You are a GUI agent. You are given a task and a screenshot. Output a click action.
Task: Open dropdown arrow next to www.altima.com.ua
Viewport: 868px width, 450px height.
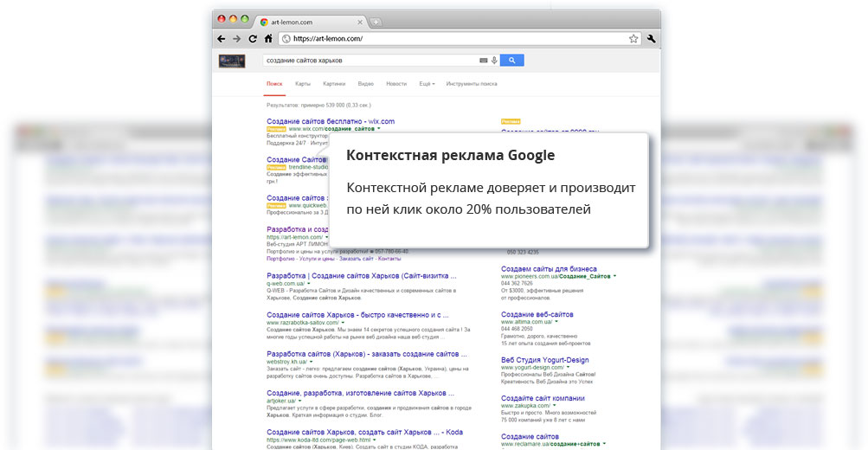click(x=556, y=322)
